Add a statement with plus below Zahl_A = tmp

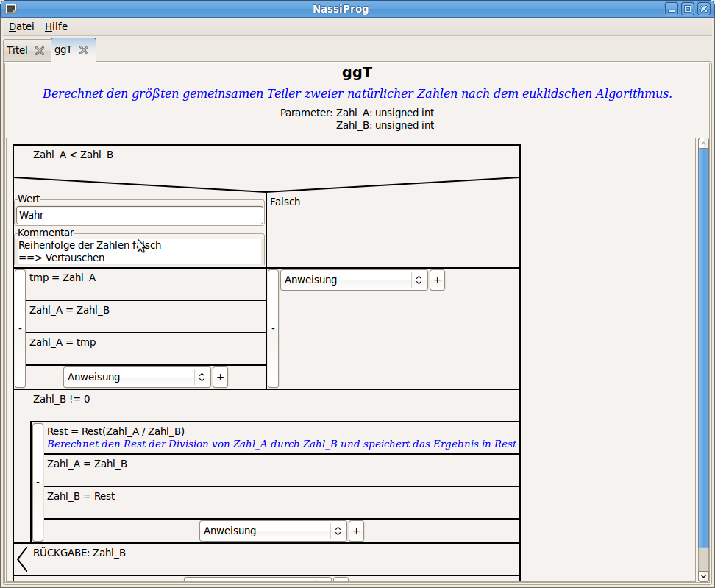point(220,378)
